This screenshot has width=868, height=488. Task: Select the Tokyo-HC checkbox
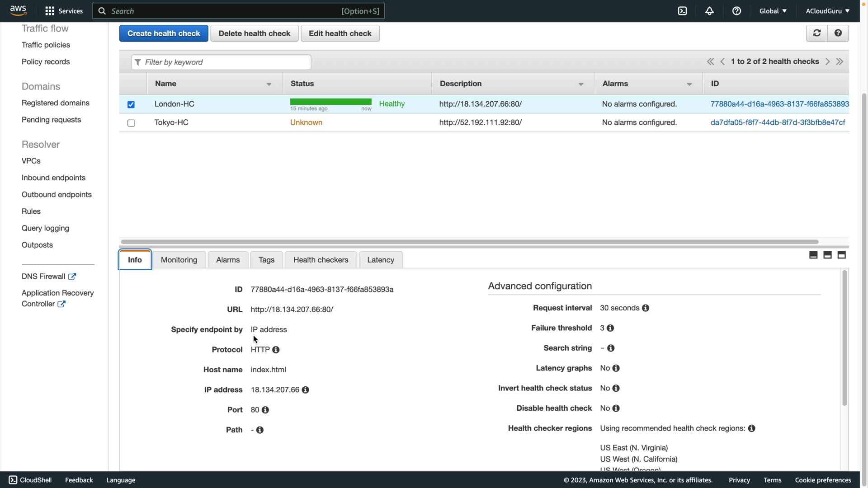[x=131, y=123]
